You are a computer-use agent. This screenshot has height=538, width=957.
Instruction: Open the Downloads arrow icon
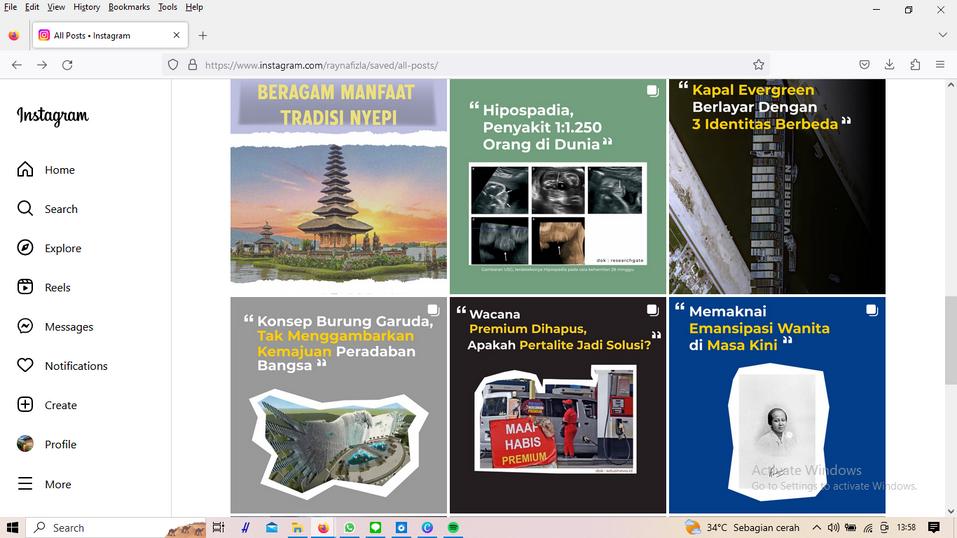pyautogui.click(x=889, y=65)
